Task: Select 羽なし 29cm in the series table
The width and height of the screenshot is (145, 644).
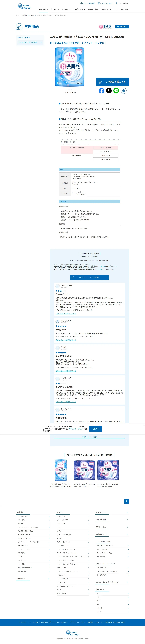Action: tap(106, 156)
